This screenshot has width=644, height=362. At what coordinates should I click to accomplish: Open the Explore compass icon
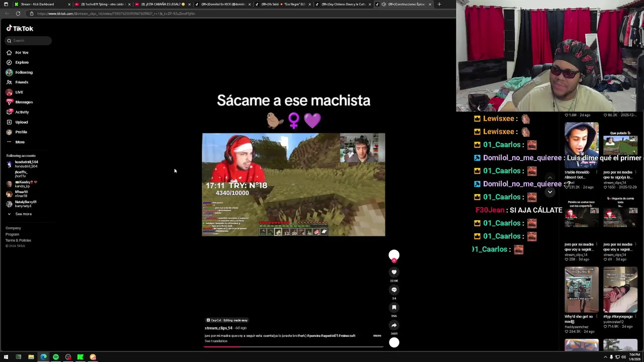click(9, 62)
